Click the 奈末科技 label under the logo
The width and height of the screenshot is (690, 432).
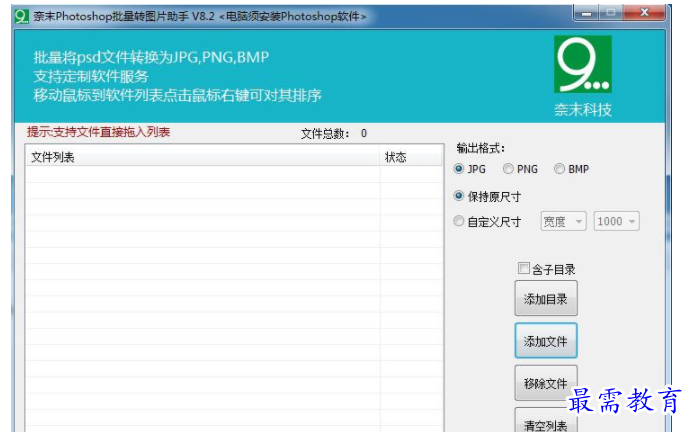click(583, 110)
